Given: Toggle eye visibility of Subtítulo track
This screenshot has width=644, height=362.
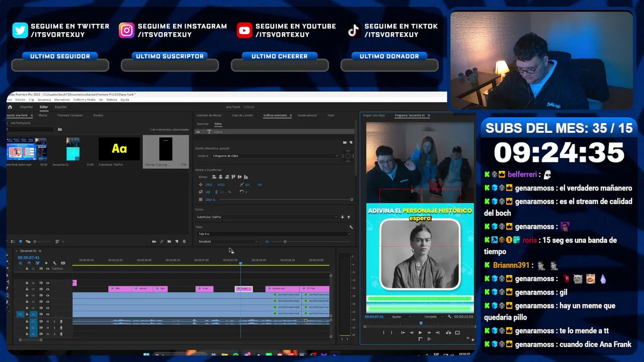Looking at the screenshot, I should click(48, 268).
